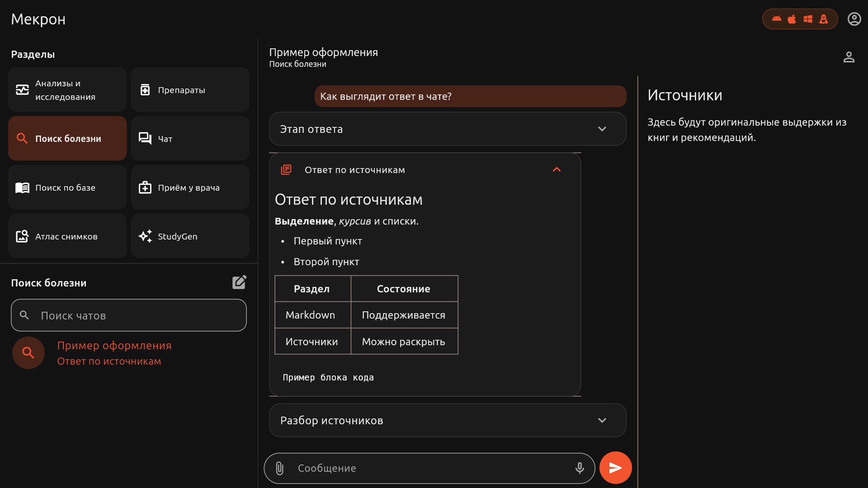Open the Чат section
Screen dimensions: 868x488
190,138
